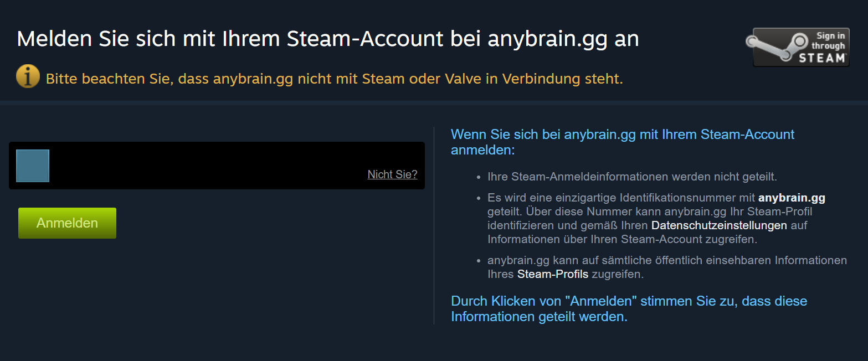Click the yellow "Bitte beachten Sie" notice
Screen dimensions: 868x361
pyautogui.click(x=335, y=79)
